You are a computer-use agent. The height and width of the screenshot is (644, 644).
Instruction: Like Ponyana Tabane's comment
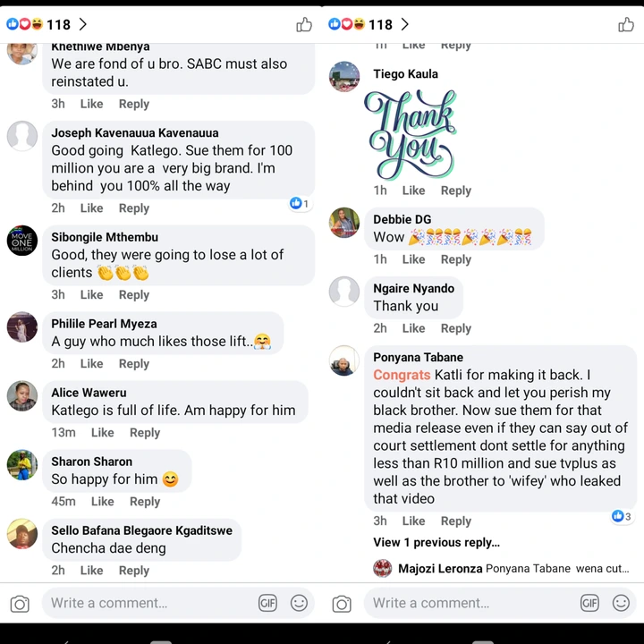(413, 521)
